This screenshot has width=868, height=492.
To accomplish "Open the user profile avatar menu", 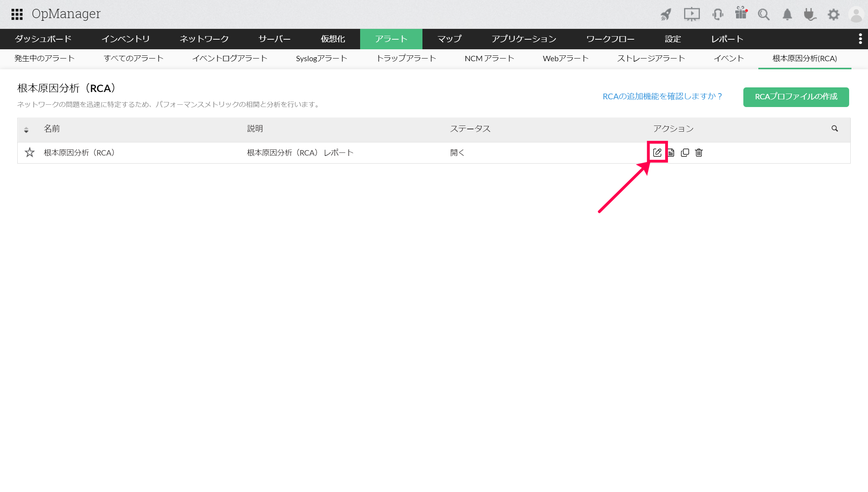I will (x=856, y=15).
